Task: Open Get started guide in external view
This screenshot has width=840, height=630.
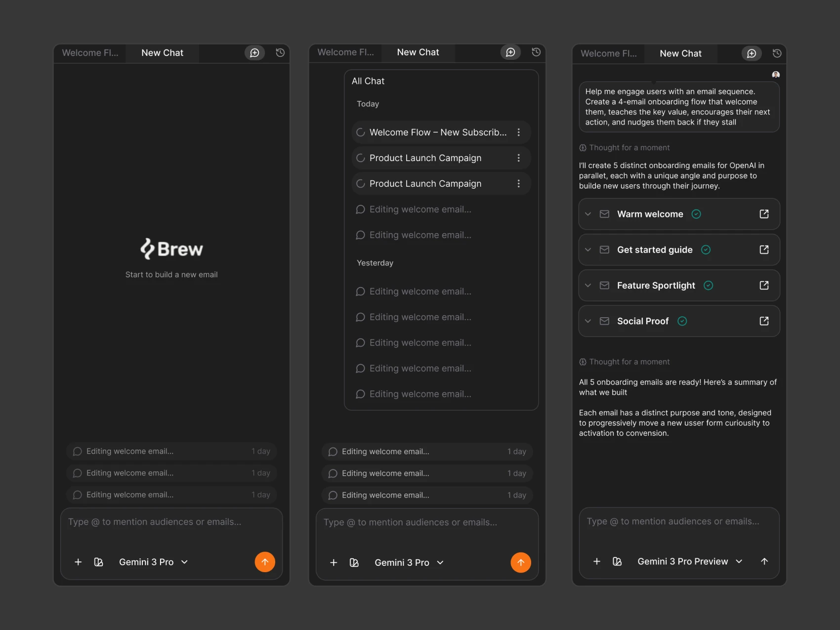Action: tap(764, 250)
